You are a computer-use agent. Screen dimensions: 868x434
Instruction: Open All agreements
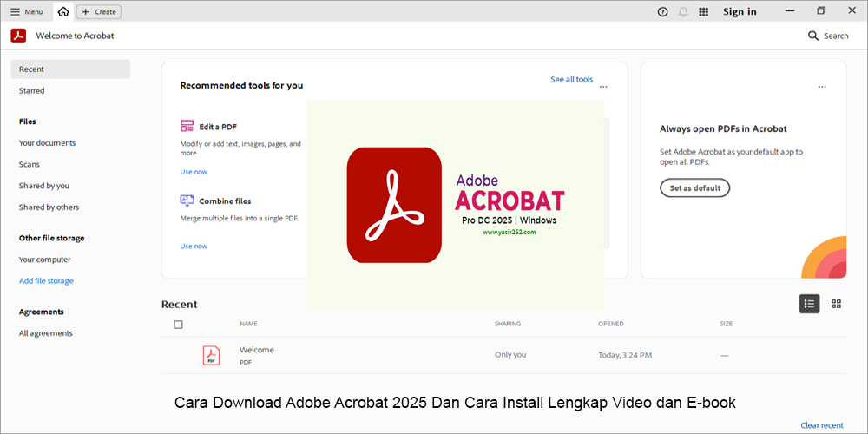coord(45,333)
